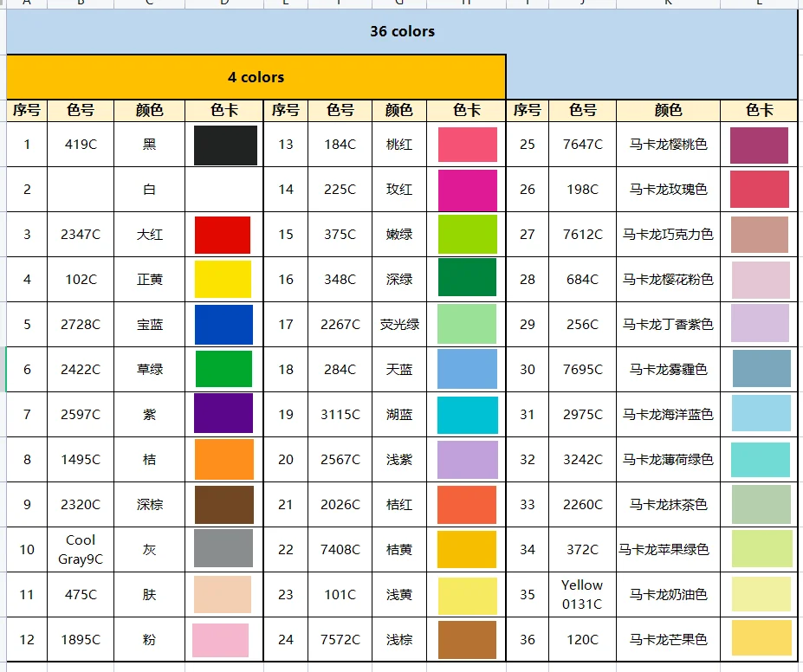Click the skin tone swatch for 475C
The height and width of the screenshot is (672, 803).
coord(223,594)
